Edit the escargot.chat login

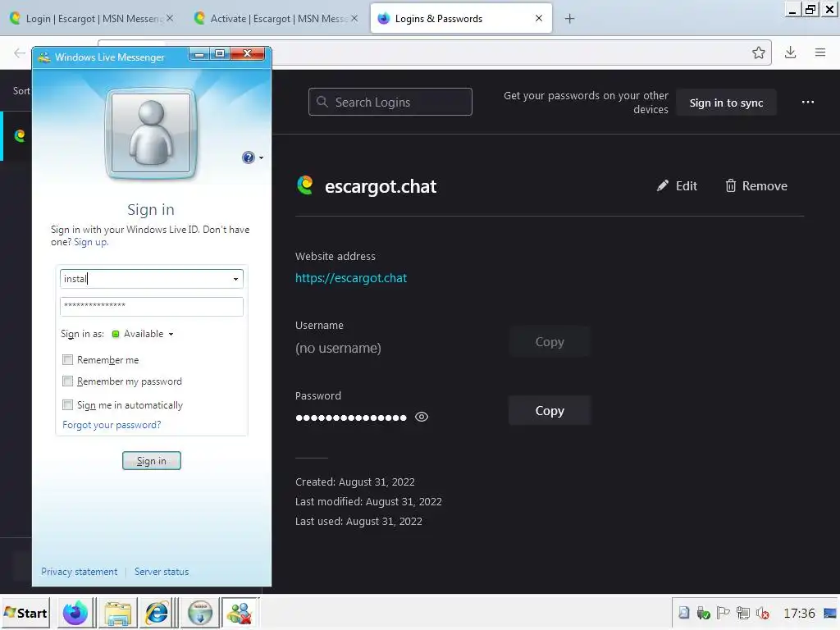tap(677, 186)
